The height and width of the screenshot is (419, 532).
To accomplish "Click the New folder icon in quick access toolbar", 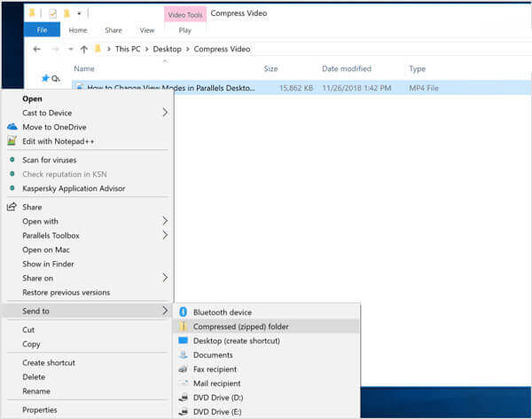I will point(66,13).
